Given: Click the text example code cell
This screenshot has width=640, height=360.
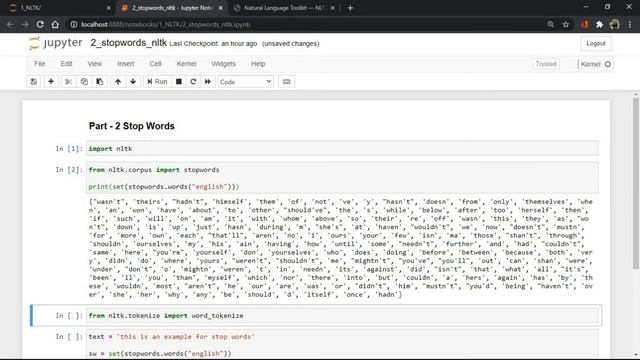Looking at the screenshot, I should (x=342, y=344).
